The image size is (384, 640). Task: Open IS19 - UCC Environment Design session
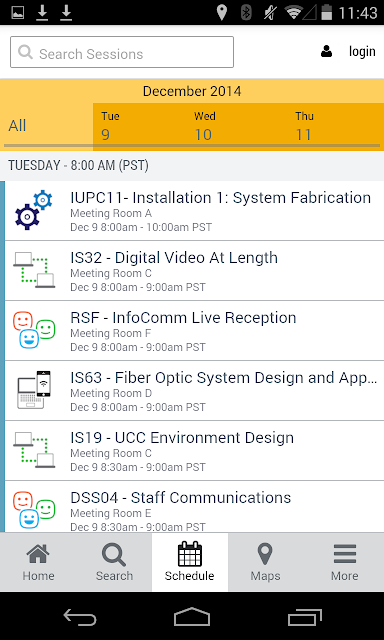tap(194, 451)
